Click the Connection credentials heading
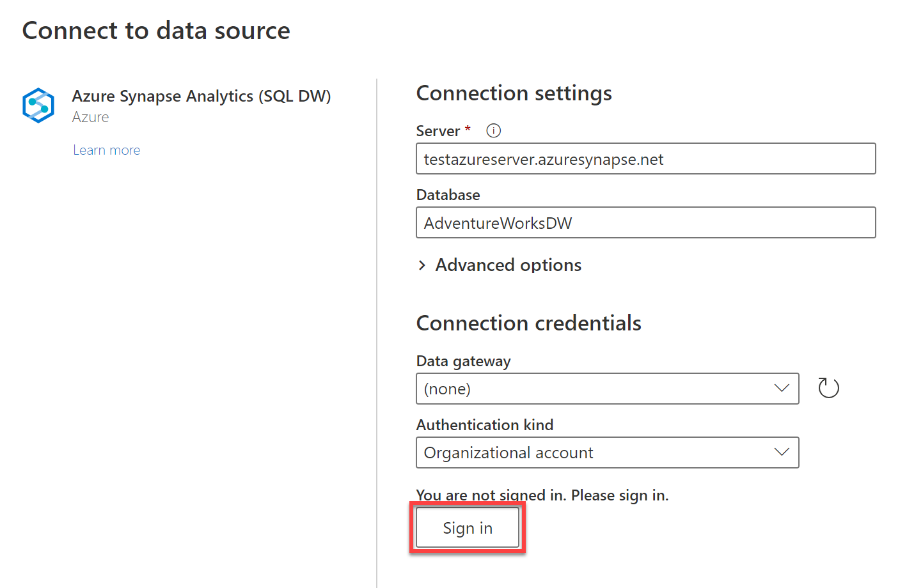The height and width of the screenshot is (588, 907). (528, 323)
